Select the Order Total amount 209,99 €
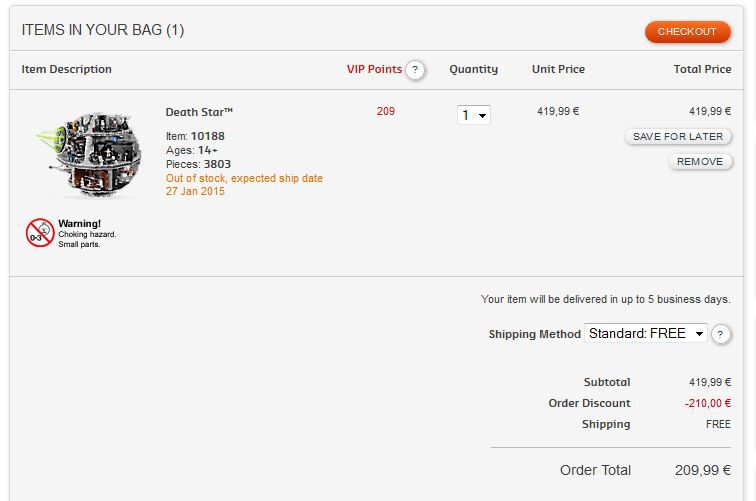756x501 pixels. [x=702, y=470]
